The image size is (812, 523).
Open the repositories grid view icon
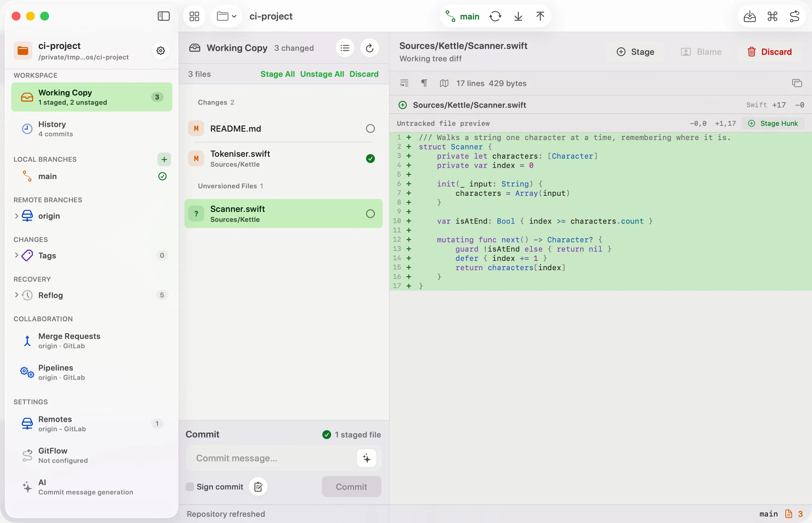(194, 16)
